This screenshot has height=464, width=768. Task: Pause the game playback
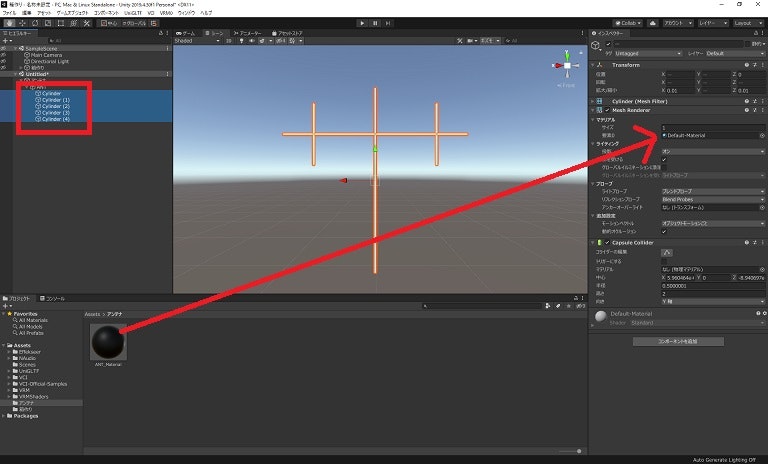[x=375, y=23]
